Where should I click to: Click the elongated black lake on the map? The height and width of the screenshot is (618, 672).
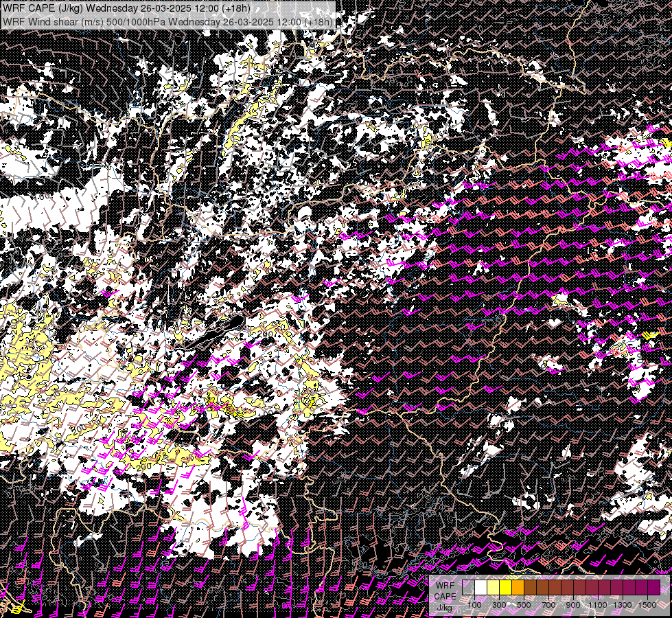214,333
